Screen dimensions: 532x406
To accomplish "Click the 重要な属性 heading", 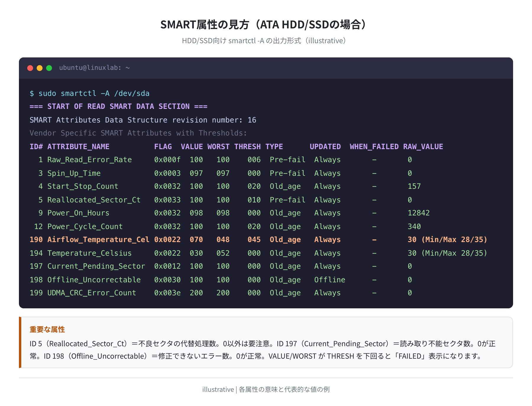I will (x=47, y=329).
